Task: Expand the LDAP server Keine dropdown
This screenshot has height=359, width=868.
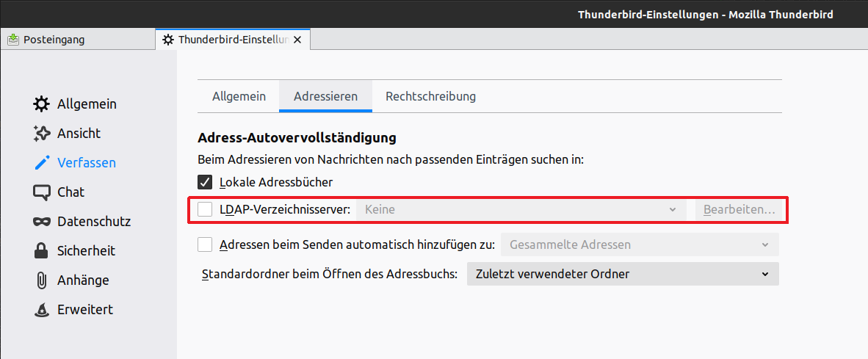Action: click(521, 209)
